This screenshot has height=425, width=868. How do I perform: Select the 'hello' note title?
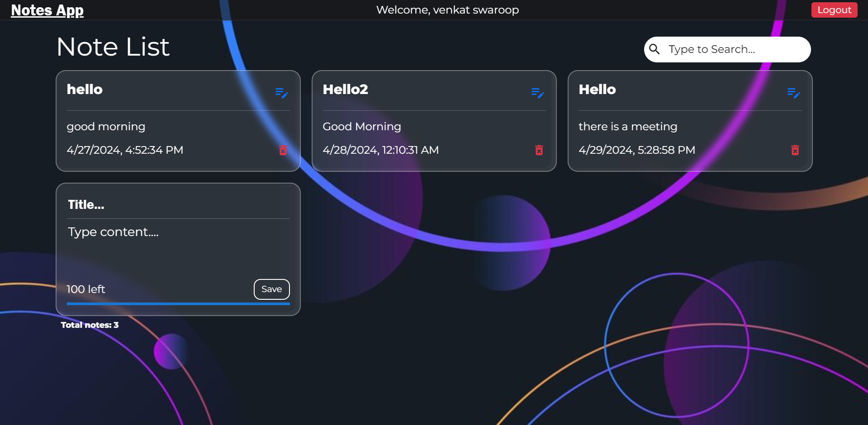pos(85,90)
